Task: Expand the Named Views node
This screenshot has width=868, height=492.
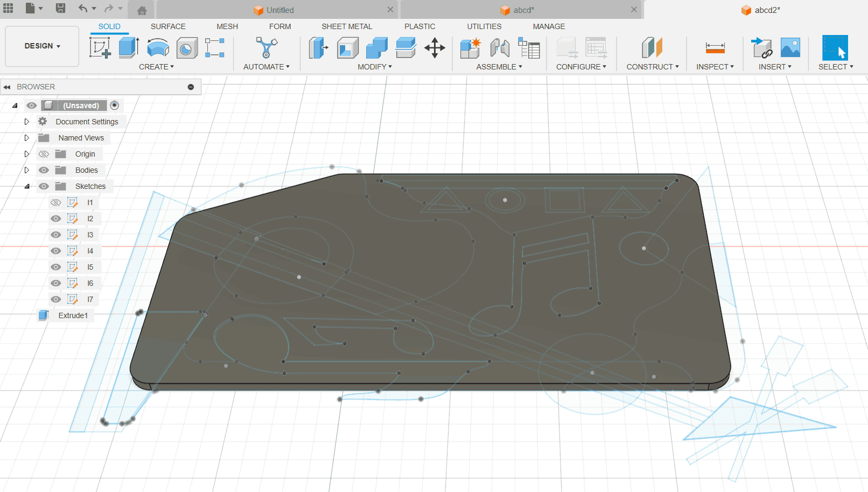Action: (26, 138)
